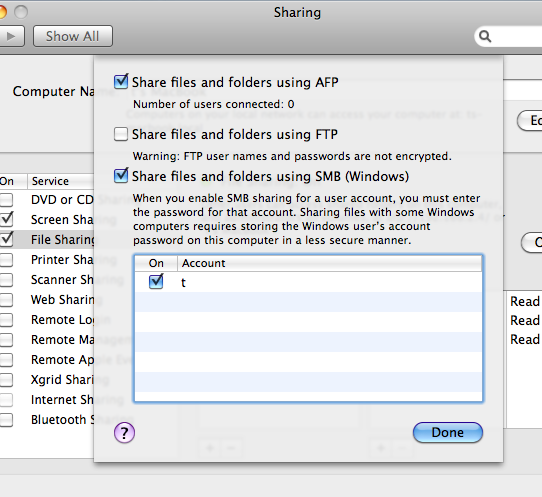Enable the Remote Management service checkbox

pyautogui.click(x=7, y=340)
